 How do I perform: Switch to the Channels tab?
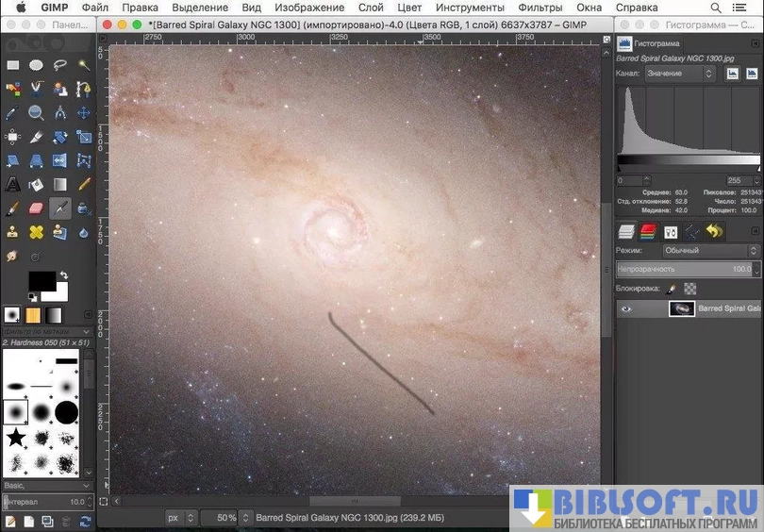pos(648,231)
